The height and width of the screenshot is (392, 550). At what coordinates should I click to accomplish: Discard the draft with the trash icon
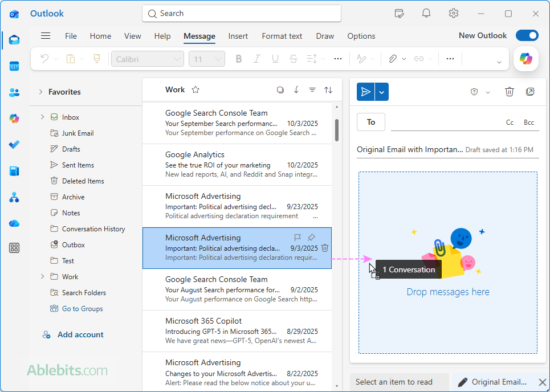click(x=510, y=92)
